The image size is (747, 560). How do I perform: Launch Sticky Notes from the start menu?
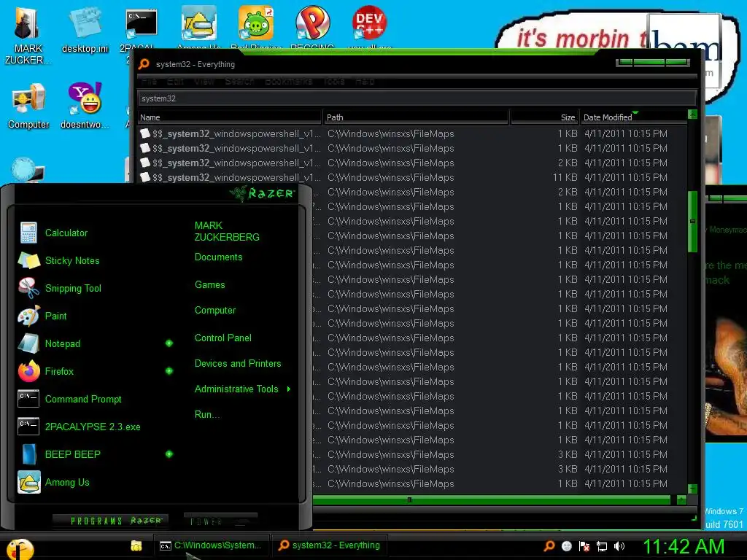(x=72, y=260)
